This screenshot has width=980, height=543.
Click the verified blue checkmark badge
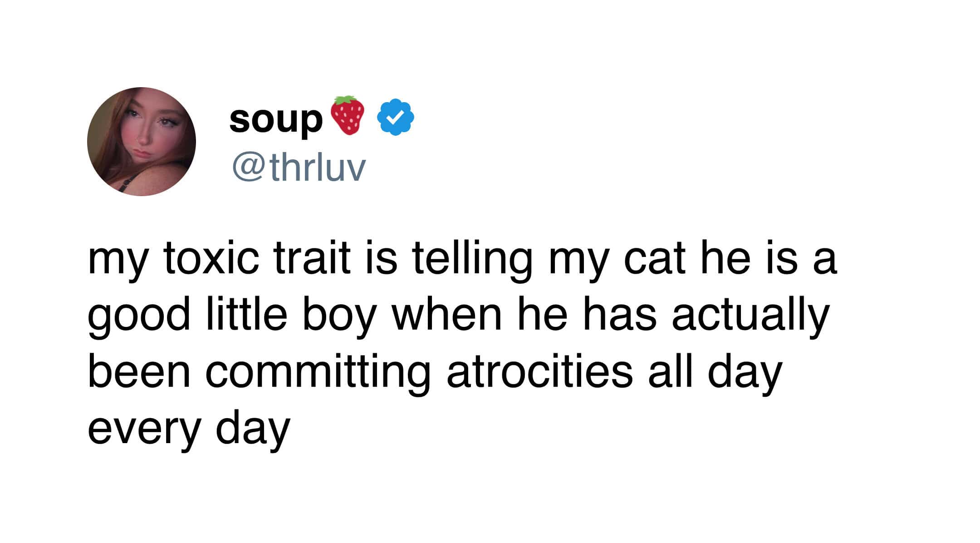click(396, 117)
